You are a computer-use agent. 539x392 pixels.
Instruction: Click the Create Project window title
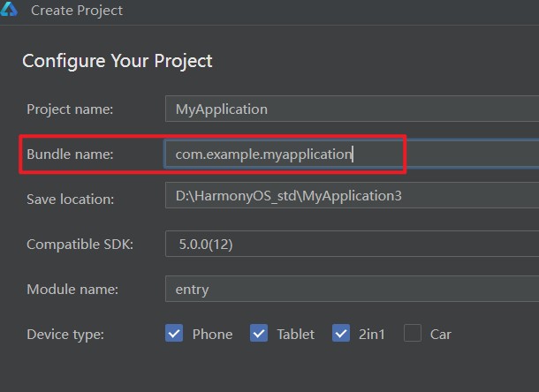(x=77, y=11)
